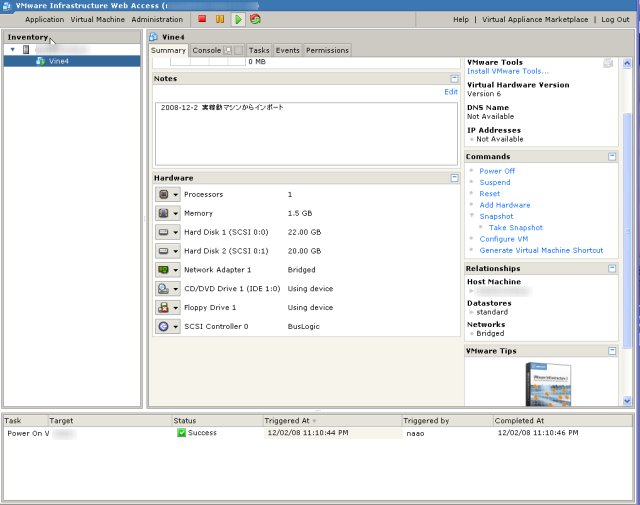
Task: Open the Application menu
Action: (44, 19)
